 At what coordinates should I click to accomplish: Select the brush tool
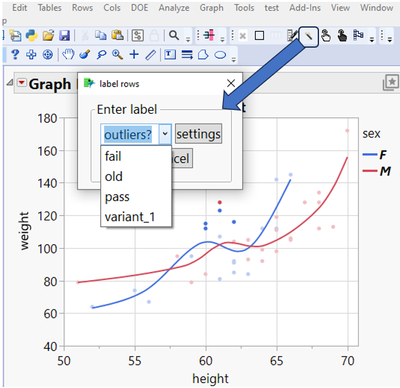(x=85, y=54)
